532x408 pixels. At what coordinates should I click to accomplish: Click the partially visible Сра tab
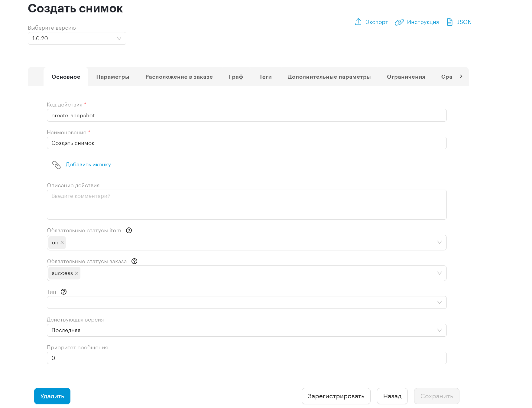(447, 77)
